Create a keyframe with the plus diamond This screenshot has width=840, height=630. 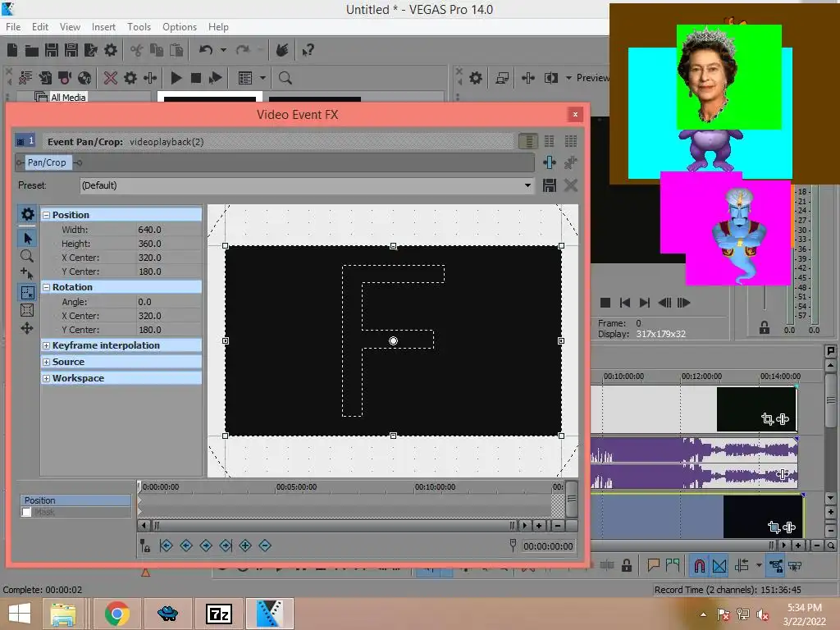point(245,546)
